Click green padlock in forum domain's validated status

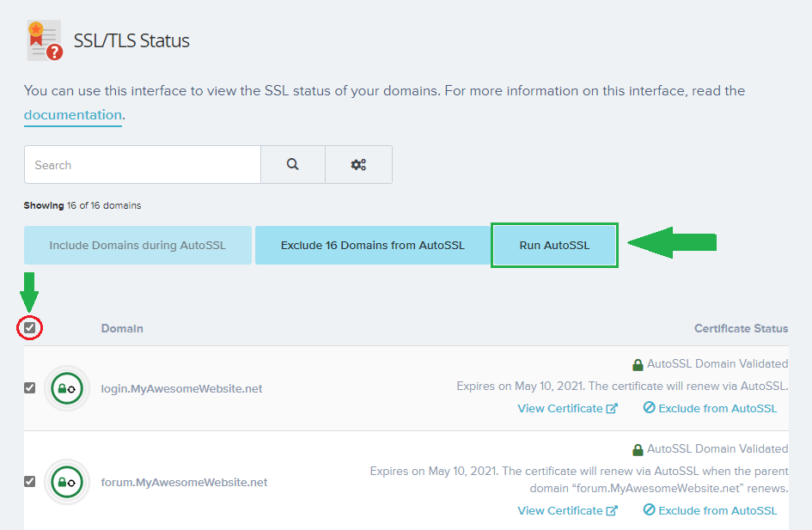[638, 449]
